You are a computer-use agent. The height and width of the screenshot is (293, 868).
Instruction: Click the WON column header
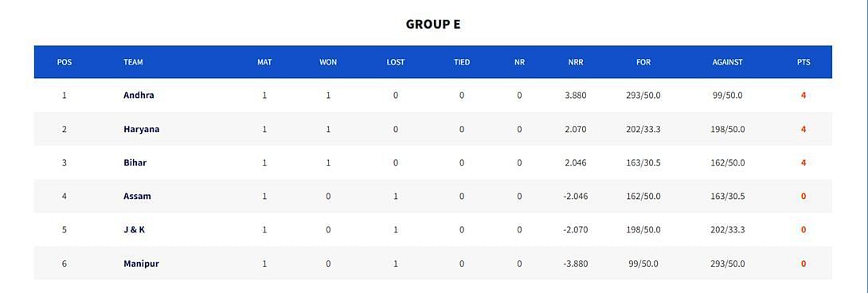coord(328,62)
